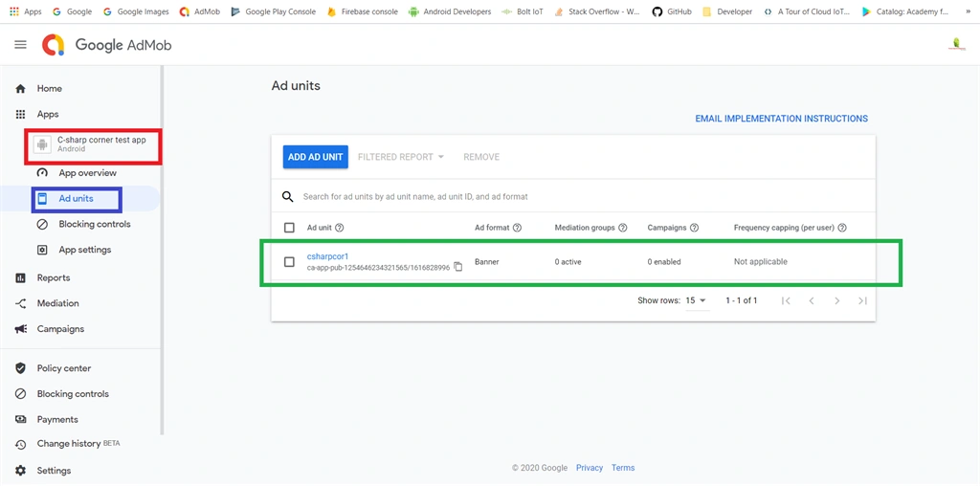Select all ad units with header checkbox
Viewport: 980px width, 486px height.
(289, 228)
